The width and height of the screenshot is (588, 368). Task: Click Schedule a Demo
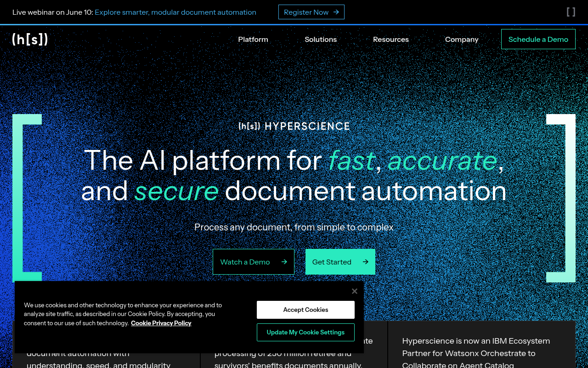(538, 39)
